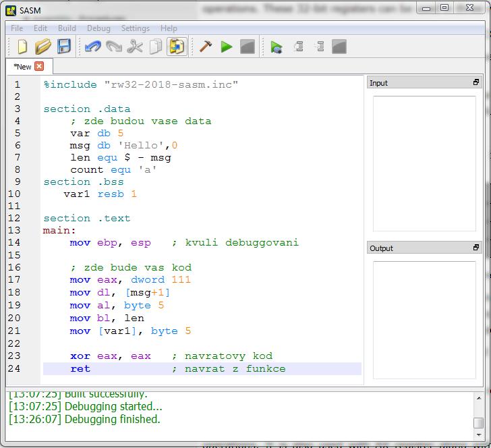The height and width of the screenshot is (448, 491).
Task: Copy selection using the two-pages icon
Action: click(x=156, y=47)
